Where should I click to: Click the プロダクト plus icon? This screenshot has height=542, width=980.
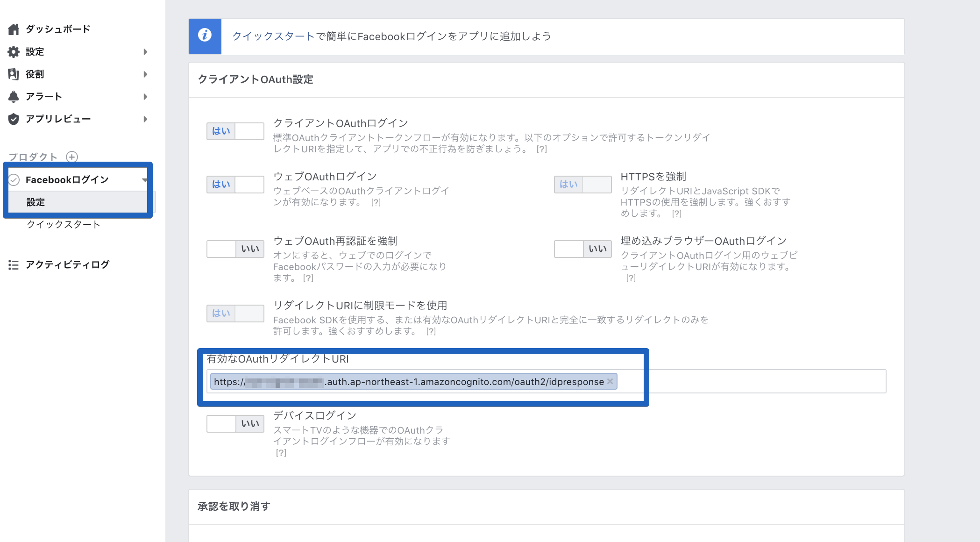pos(71,157)
